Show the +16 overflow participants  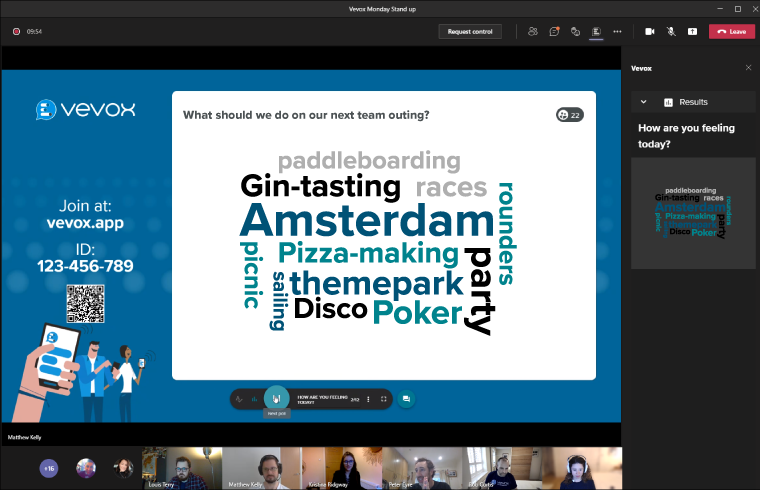(48, 468)
